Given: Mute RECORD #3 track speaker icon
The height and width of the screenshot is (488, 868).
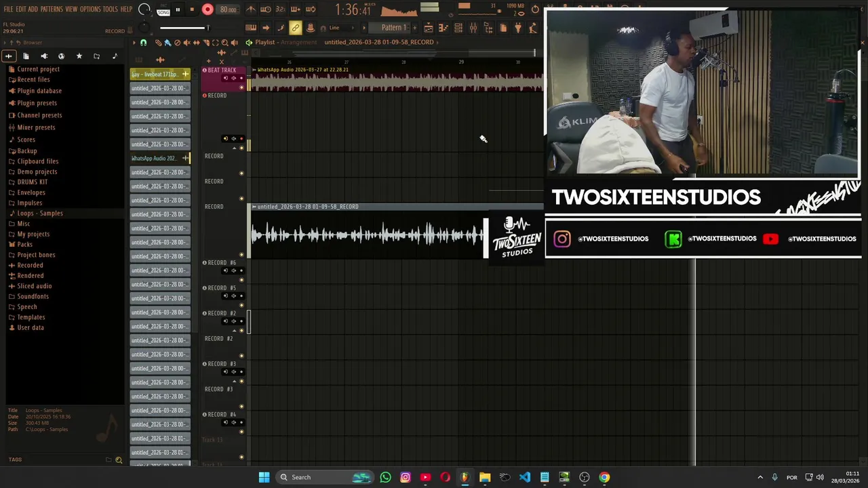Looking at the screenshot, I should click(234, 371).
